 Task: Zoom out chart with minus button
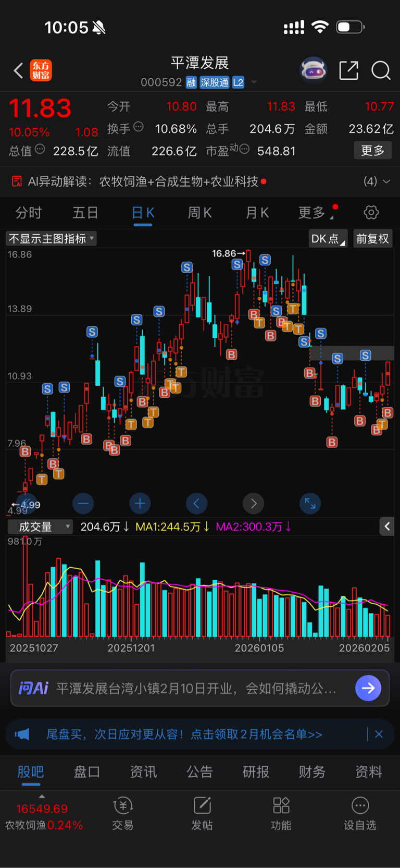[x=83, y=503]
